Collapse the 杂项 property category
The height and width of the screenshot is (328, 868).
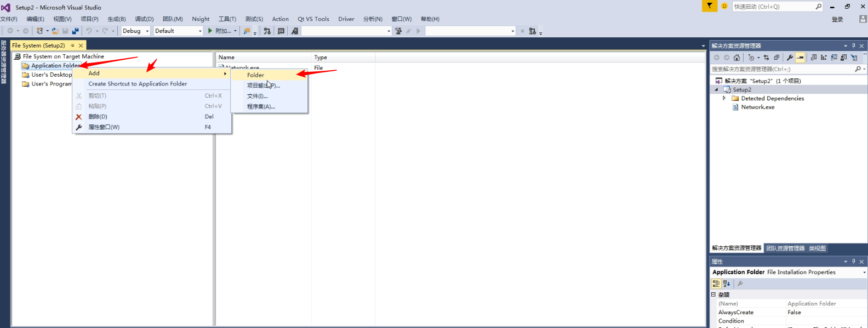click(x=713, y=295)
